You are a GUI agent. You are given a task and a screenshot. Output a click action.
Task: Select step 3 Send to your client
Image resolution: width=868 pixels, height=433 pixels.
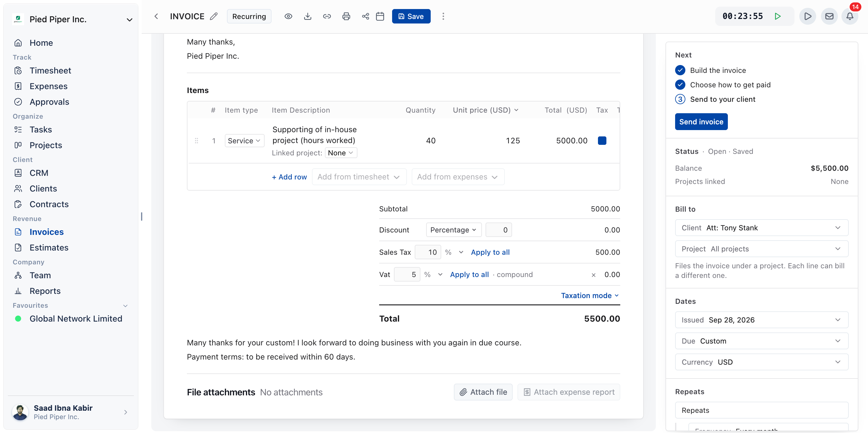(715, 99)
